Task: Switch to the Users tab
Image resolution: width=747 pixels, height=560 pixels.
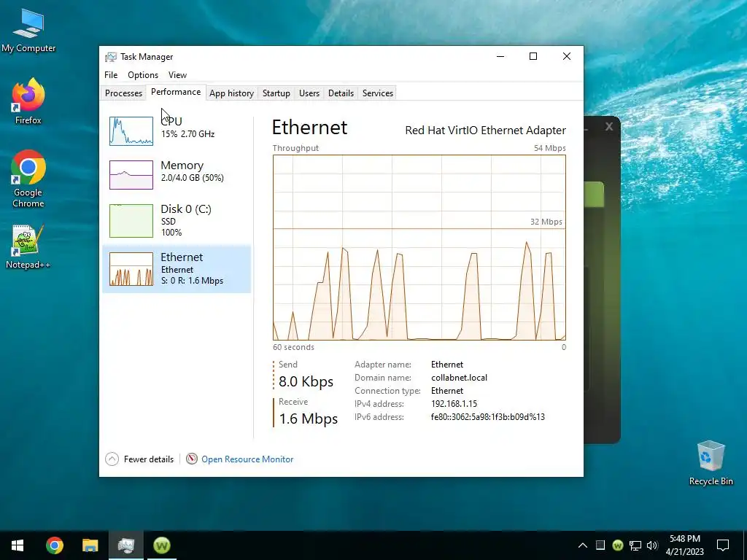Action: click(309, 93)
